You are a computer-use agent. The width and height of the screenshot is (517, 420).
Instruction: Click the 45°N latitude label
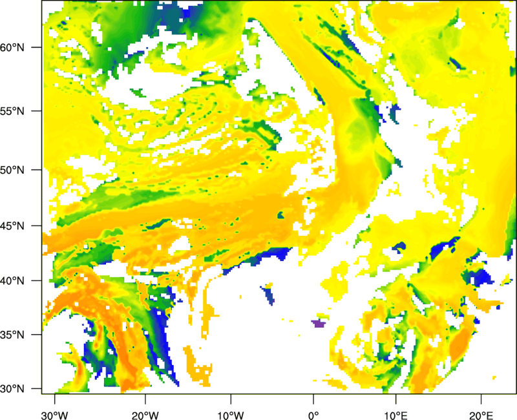pyautogui.click(x=12, y=226)
